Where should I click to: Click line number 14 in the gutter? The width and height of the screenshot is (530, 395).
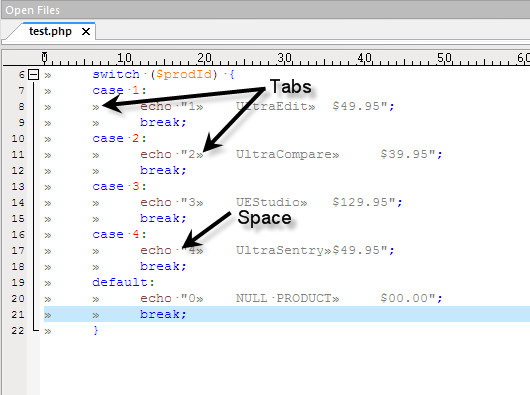(18, 202)
